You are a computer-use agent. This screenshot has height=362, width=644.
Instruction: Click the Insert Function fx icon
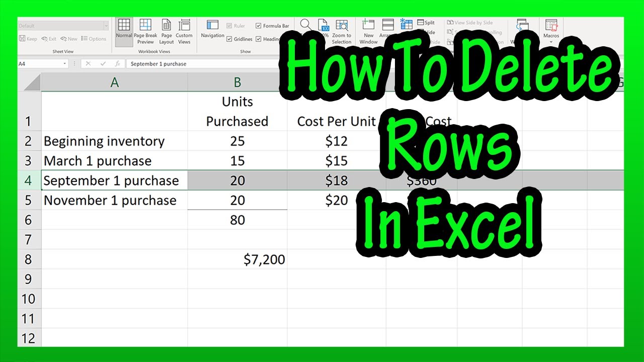tap(117, 64)
